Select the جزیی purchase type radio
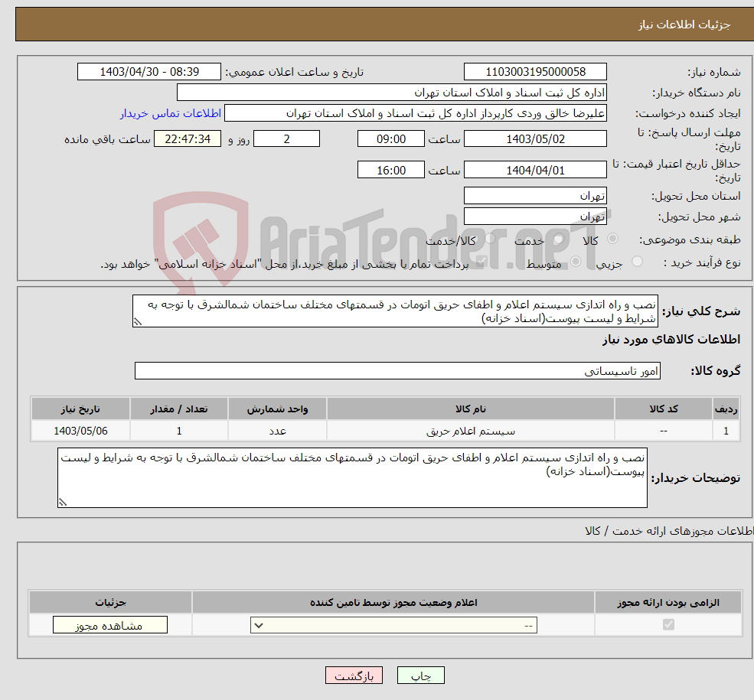The width and height of the screenshot is (754, 700). pos(637,262)
